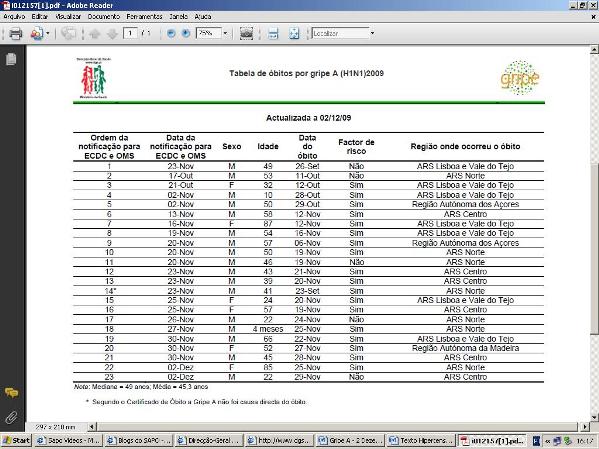This screenshot has height=449, width=599.
Task: Click the snapshot/marquee tool icon
Action: (246, 34)
